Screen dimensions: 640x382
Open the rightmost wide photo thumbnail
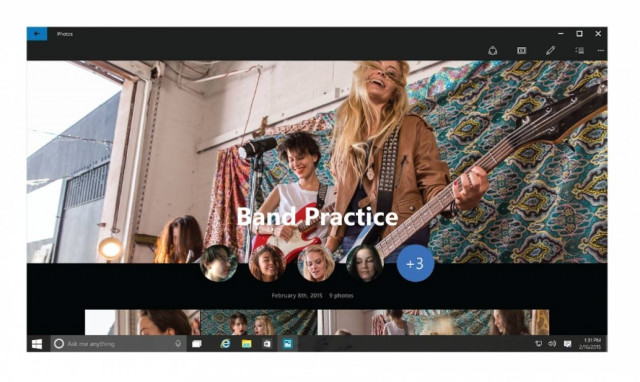click(433, 322)
